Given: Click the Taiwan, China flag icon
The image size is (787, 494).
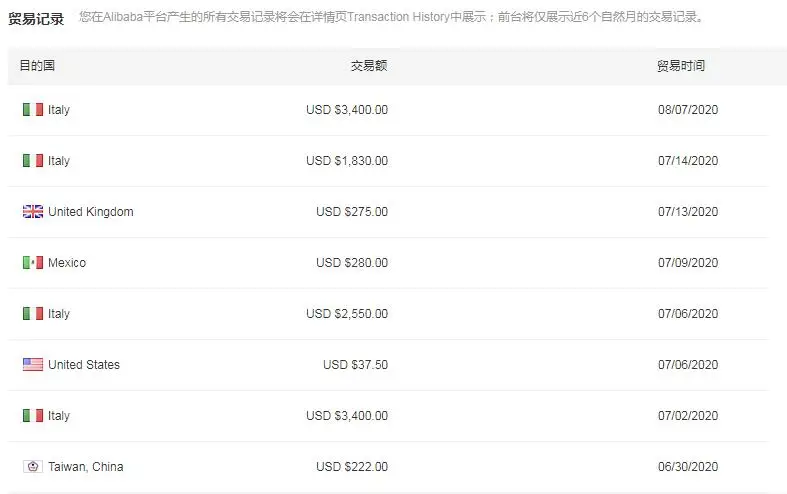Looking at the screenshot, I should tap(32, 467).
